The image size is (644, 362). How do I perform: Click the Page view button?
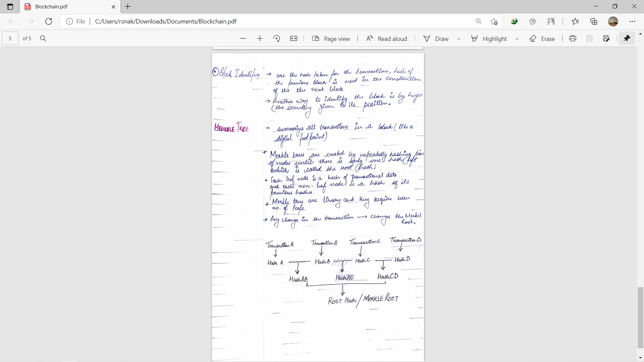click(331, 39)
